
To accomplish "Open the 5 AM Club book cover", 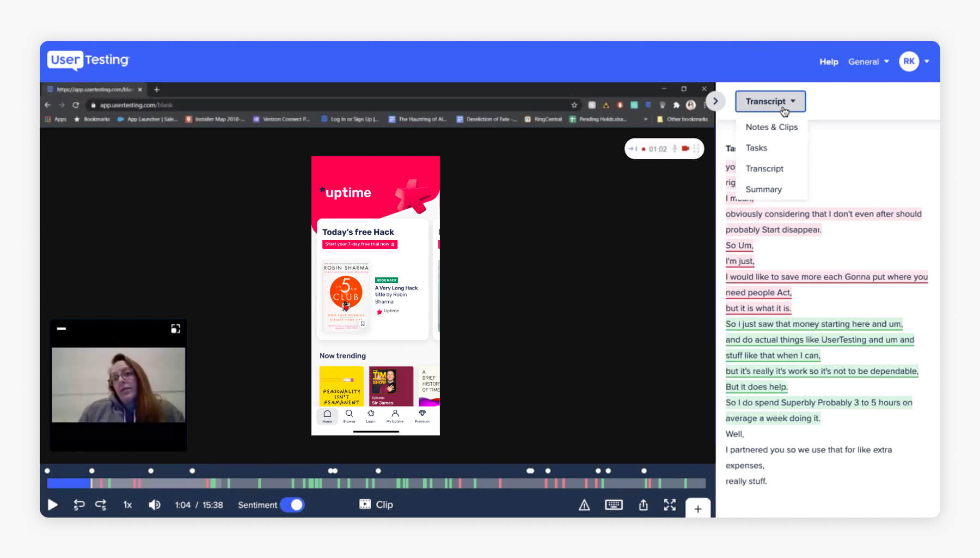I will 346,297.
